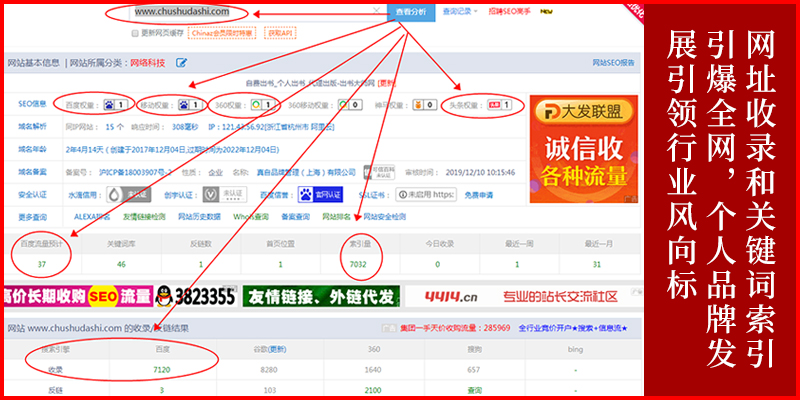Click the 神马权重 icon
Screen dimensions: 800x400
[417, 104]
